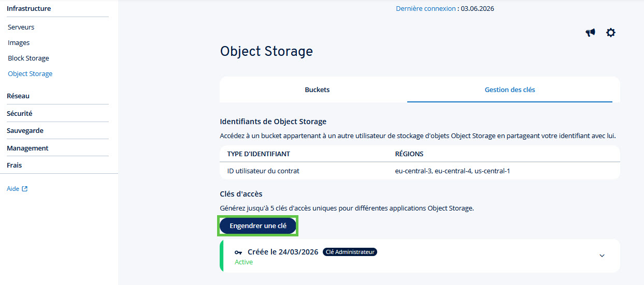Open the megaphone announcements icon
This screenshot has height=285, width=644.
[590, 33]
